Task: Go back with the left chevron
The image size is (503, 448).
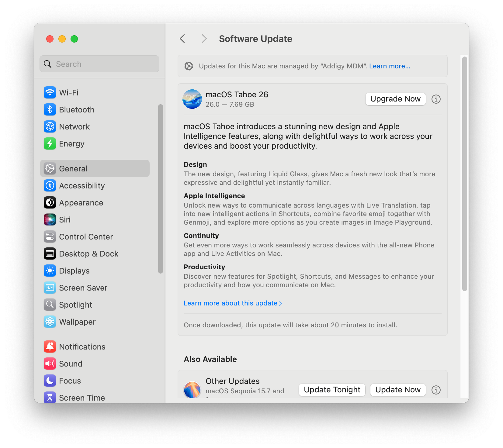Action: point(182,39)
